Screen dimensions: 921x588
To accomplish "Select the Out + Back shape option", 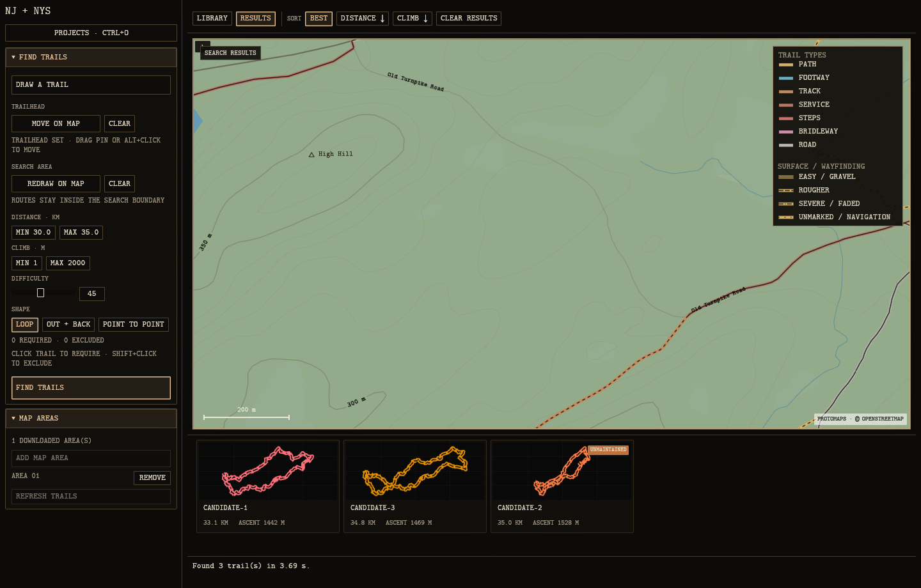I will tap(68, 325).
